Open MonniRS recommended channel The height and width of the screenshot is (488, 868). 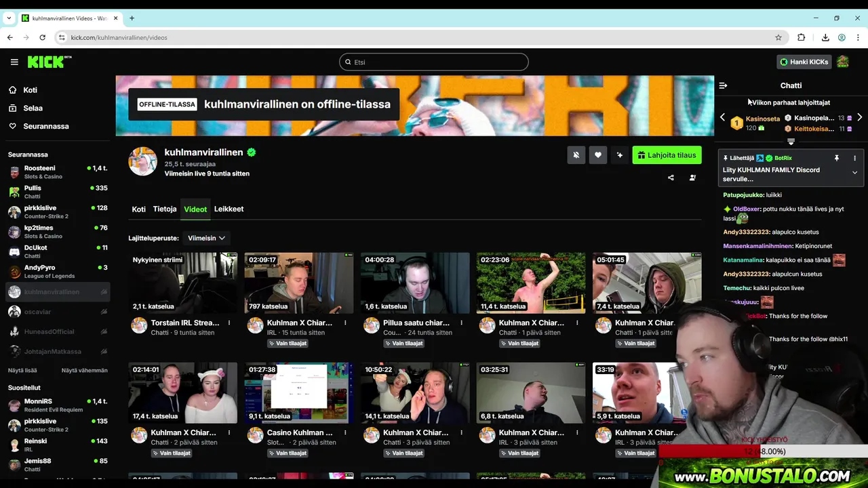click(x=58, y=405)
